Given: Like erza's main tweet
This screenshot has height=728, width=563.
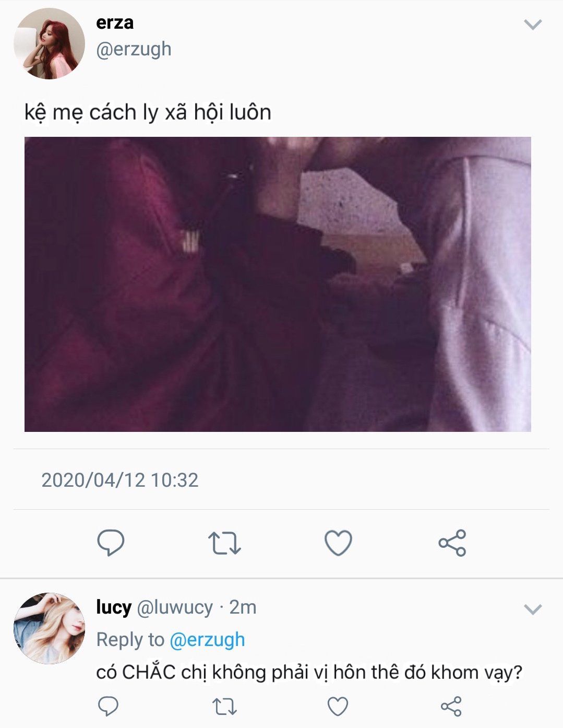Looking at the screenshot, I should (338, 543).
